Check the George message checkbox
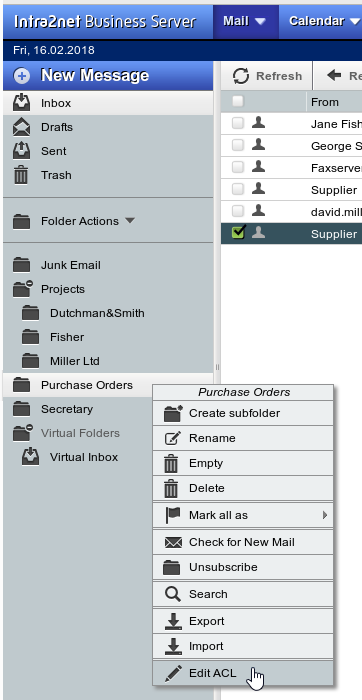This screenshot has width=362, height=700. click(x=238, y=145)
